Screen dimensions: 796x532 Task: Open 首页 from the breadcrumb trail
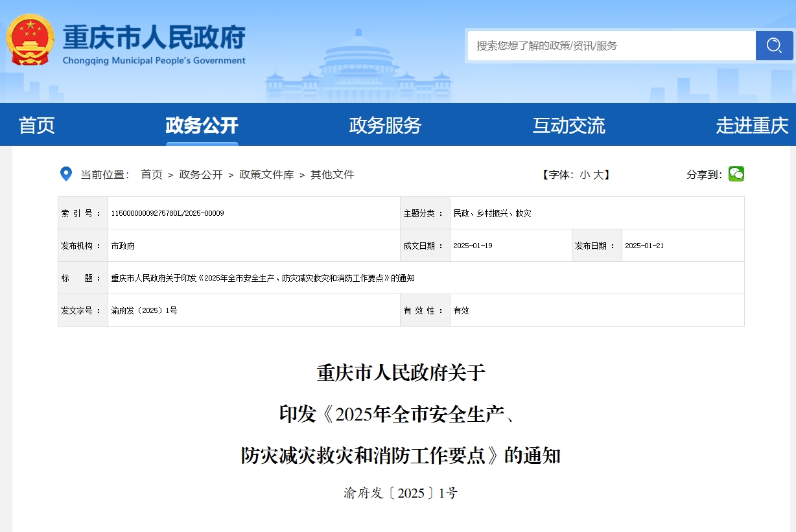(x=151, y=174)
